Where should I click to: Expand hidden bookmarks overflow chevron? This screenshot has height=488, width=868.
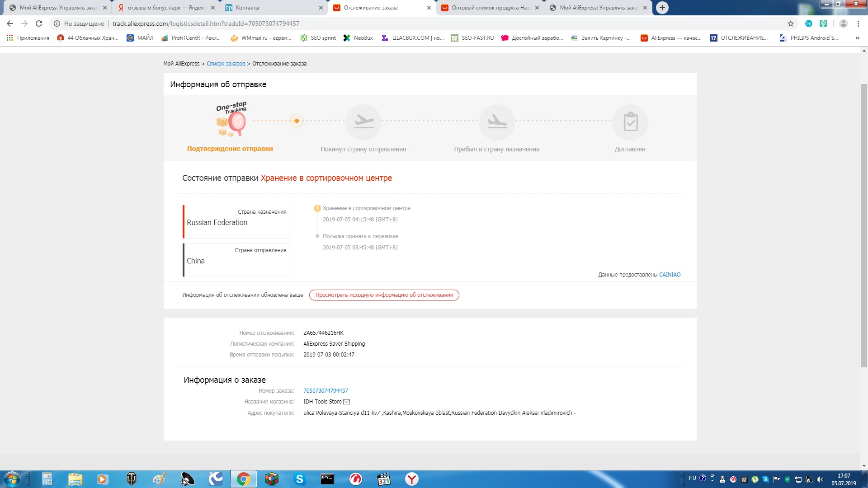click(x=857, y=38)
